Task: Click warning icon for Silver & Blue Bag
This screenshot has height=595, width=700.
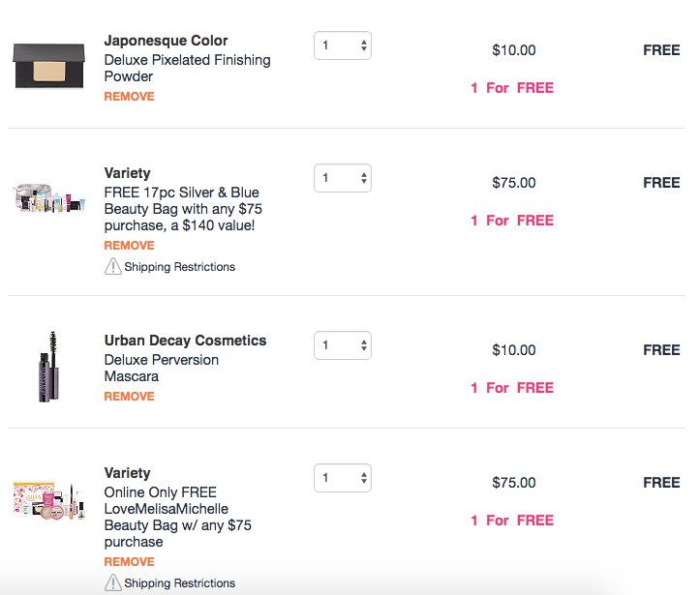Action: pos(113,266)
